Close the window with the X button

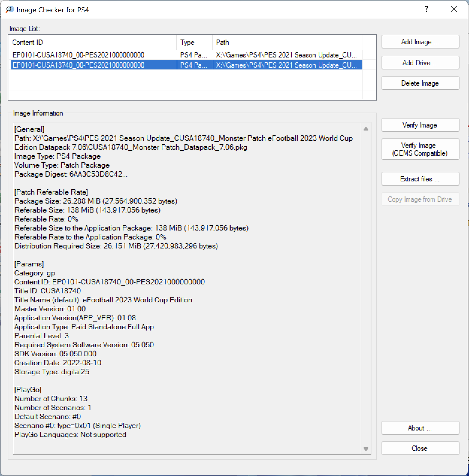click(454, 9)
